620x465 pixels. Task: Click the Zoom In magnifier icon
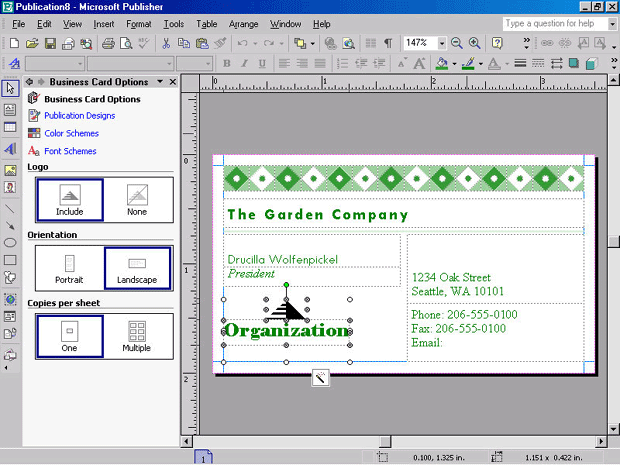pyautogui.click(x=474, y=43)
